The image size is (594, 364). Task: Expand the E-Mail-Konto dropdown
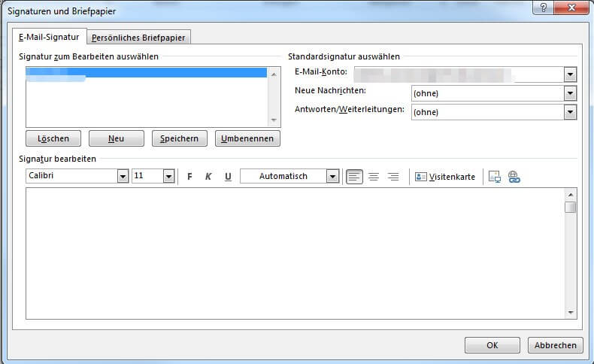point(570,74)
